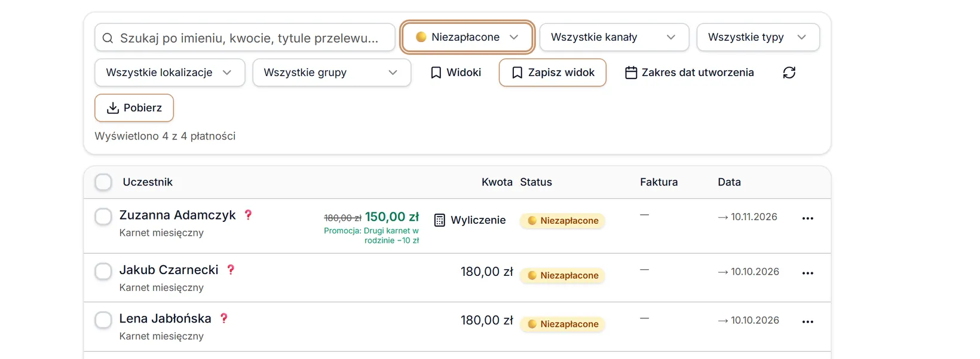Screen dimensions: 980x359
Task: Open the Widoki saved views button
Action: point(456,72)
